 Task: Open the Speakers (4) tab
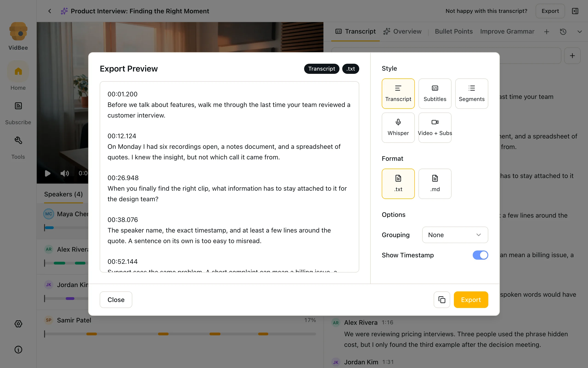pos(63,194)
